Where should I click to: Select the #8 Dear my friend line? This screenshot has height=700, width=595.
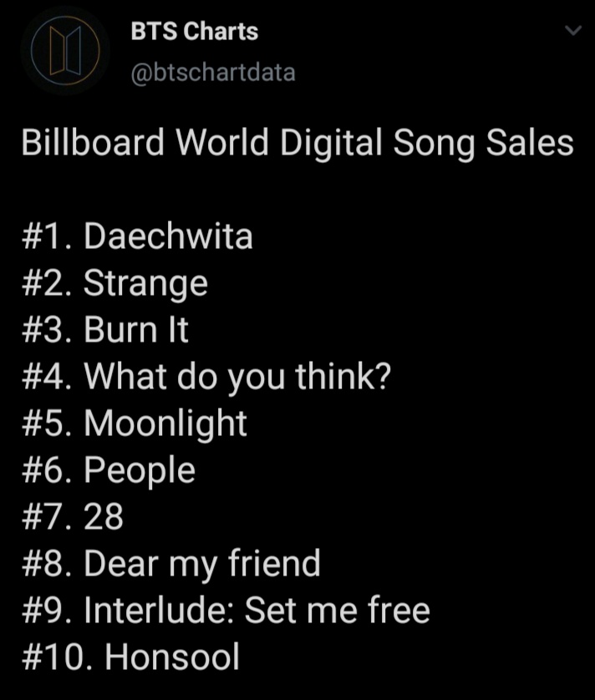pos(171,564)
